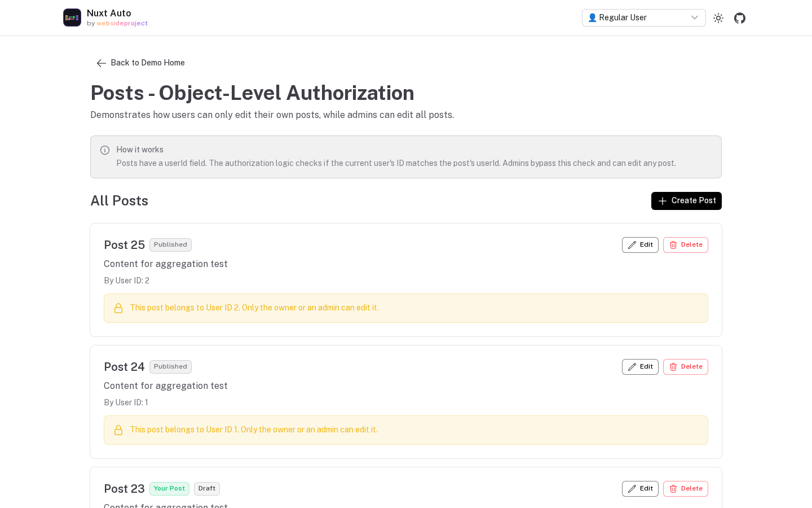Click the lock icon in Post 24 notice
812x508 pixels.
[118, 430]
